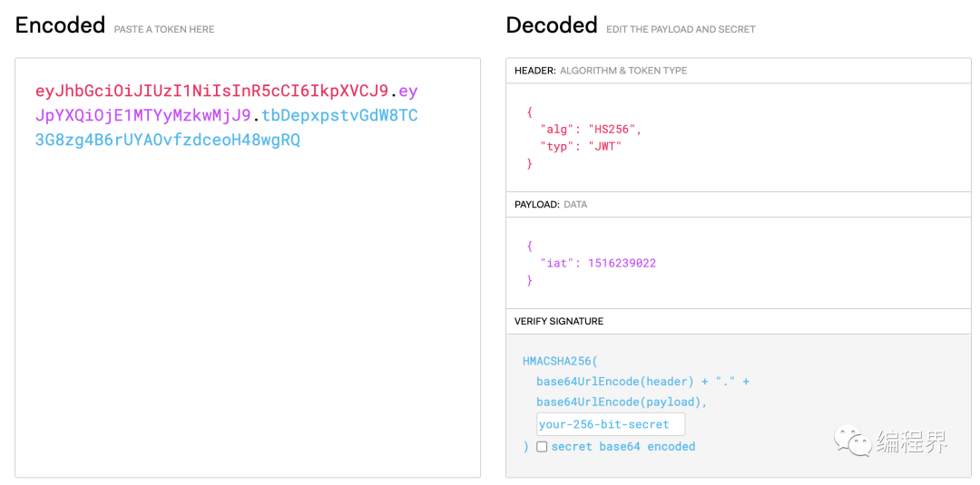Click the Decoded heading
Viewport: 980px width, 485px height.
pyautogui.click(x=551, y=25)
